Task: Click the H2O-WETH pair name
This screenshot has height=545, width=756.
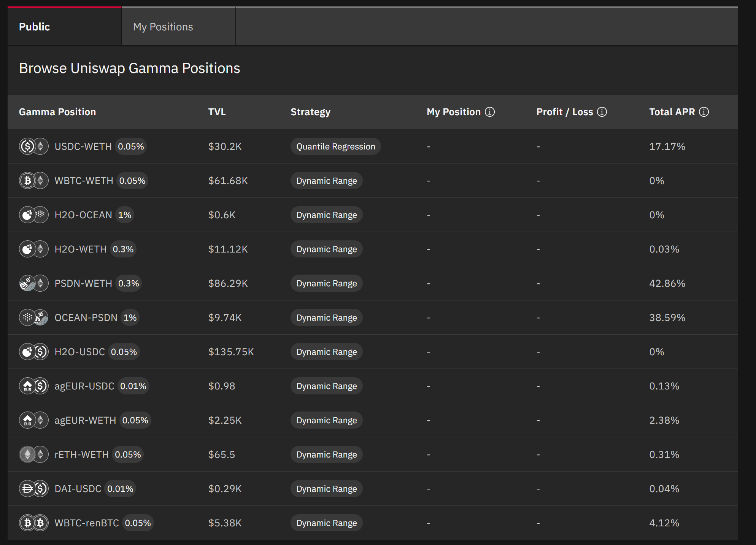Action: (81, 249)
